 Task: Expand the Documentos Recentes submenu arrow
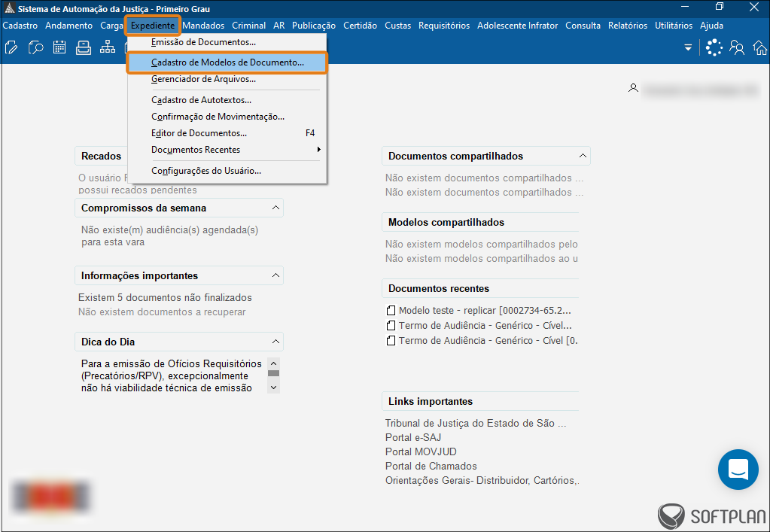(x=318, y=149)
